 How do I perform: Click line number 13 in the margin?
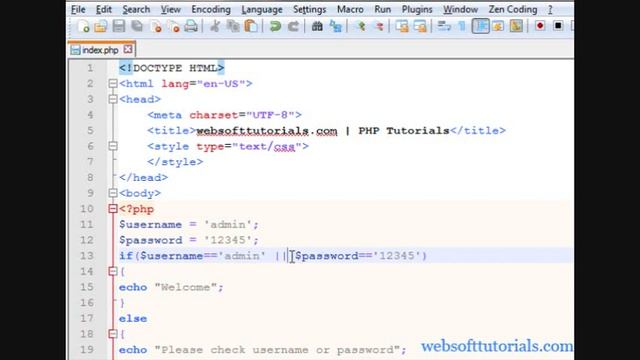87,256
